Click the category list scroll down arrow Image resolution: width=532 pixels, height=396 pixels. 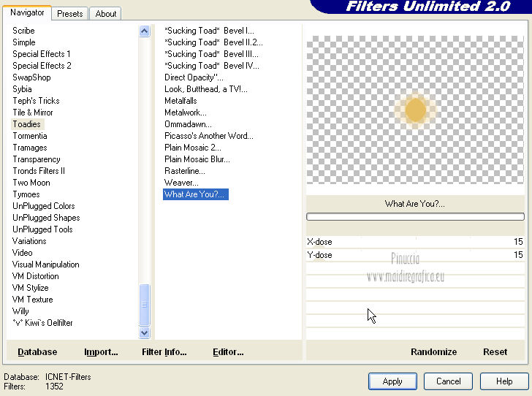click(x=145, y=332)
